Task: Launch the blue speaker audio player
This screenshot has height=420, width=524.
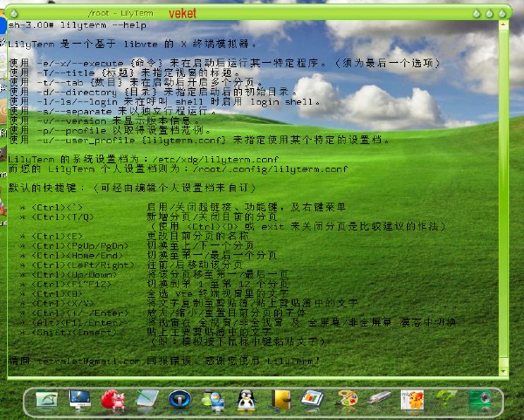Action: pos(180,399)
